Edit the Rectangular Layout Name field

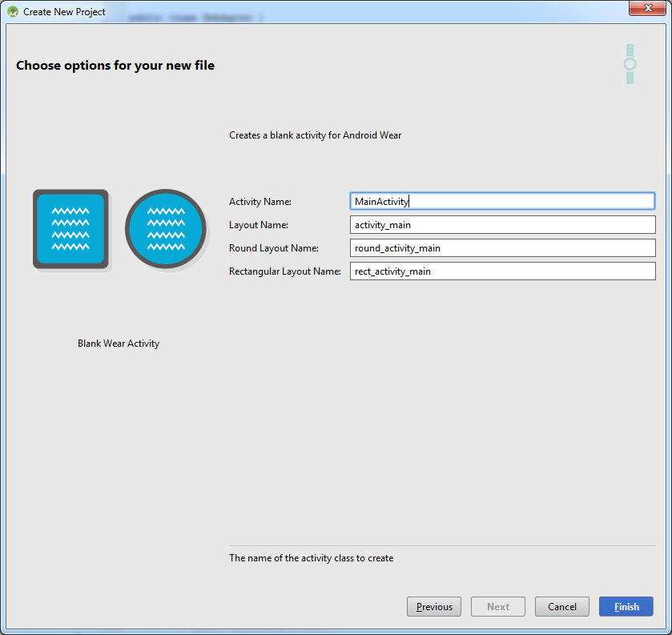tap(502, 271)
